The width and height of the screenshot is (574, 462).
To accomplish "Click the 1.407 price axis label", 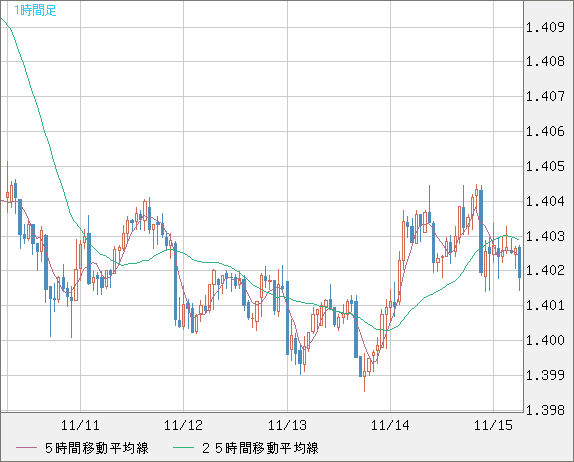I will coord(545,97).
